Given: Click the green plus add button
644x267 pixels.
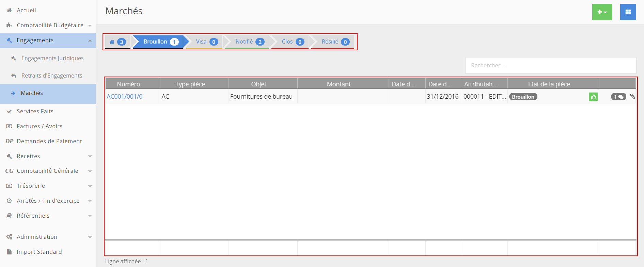Looking at the screenshot, I should [x=602, y=12].
